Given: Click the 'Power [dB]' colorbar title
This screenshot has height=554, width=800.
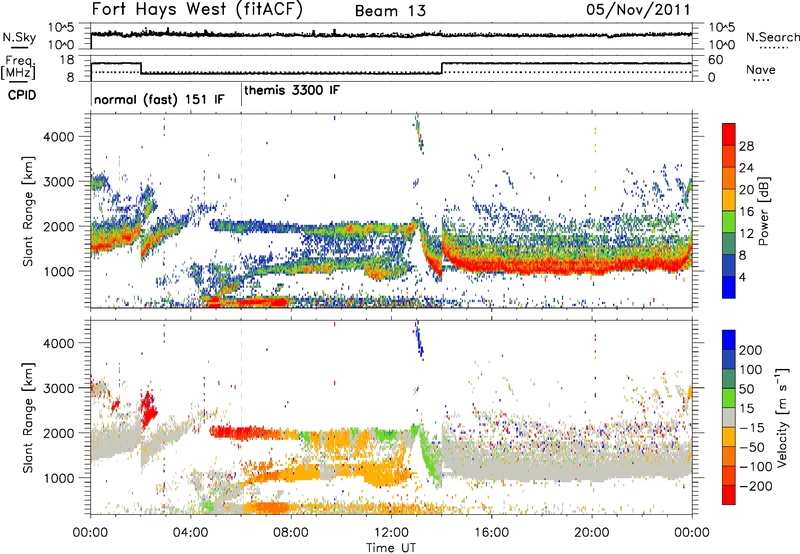Looking at the screenshot, I should pos(763,211).
